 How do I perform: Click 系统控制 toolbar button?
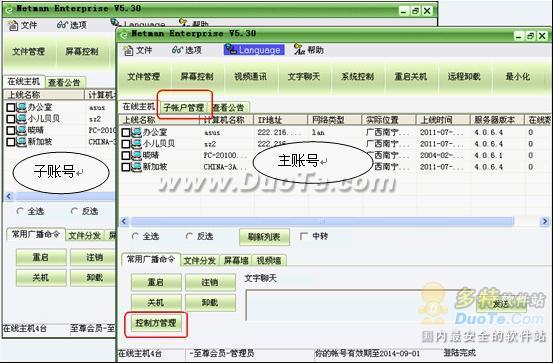tap(358, 77)
